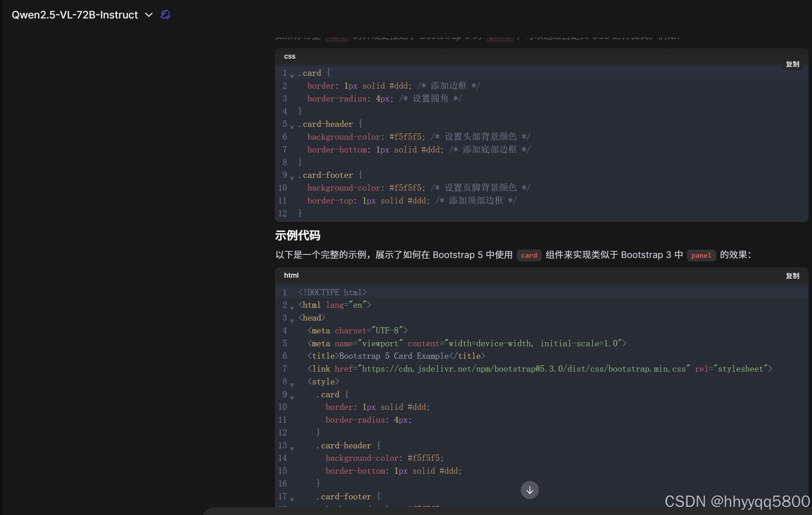The height and width of the screenshot is (515, 812).
Task: Collapse the .card rule in css block
Action: tap(292, 75)
